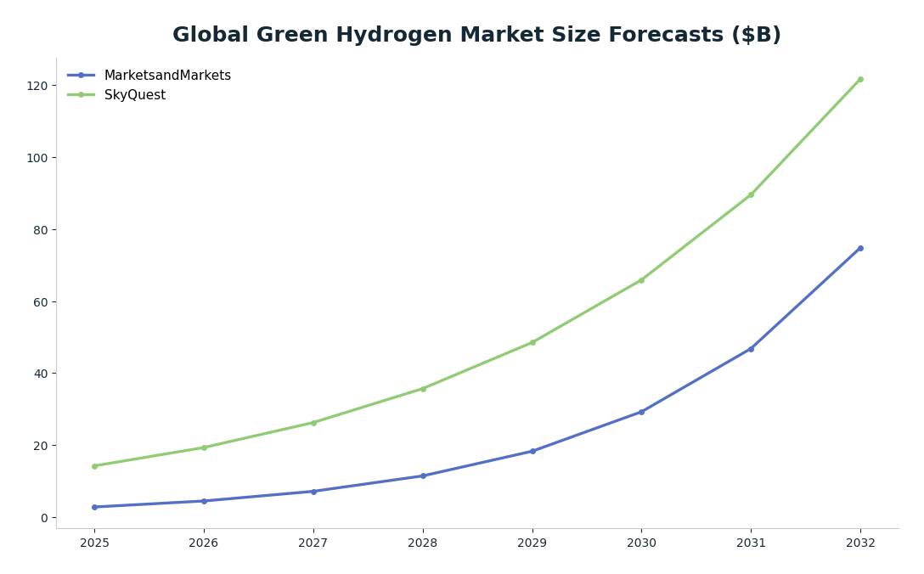Click y-axis label 100
This screenshot has height=574, width=924.
coord(37,158)
